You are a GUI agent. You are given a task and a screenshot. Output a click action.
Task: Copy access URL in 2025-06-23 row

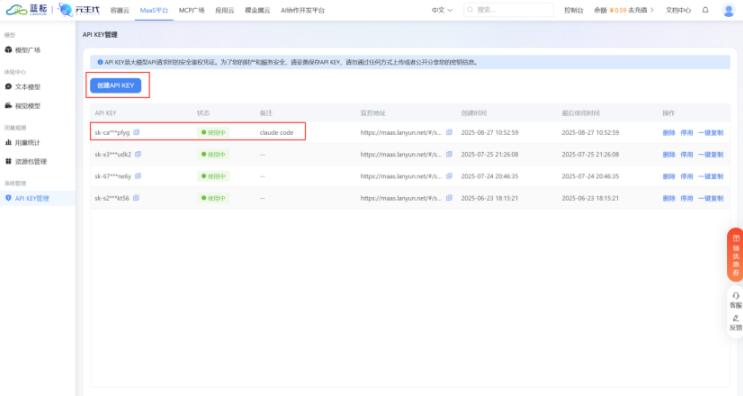coord(449,198)
